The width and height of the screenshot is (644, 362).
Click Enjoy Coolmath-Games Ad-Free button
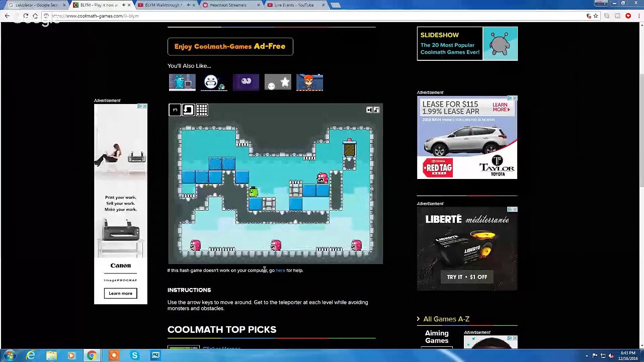[230, 46]
